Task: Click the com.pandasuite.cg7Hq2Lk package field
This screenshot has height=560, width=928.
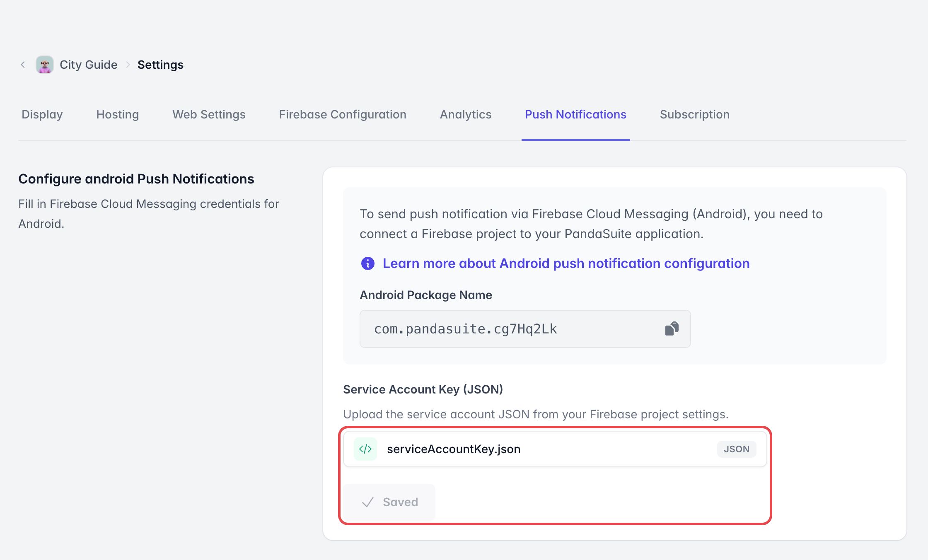Action: 525,329
